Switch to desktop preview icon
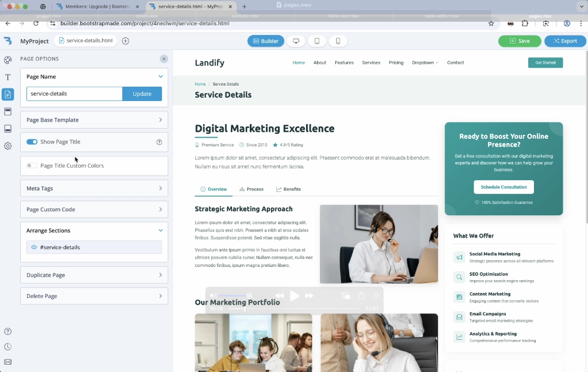 click(296, 41)
